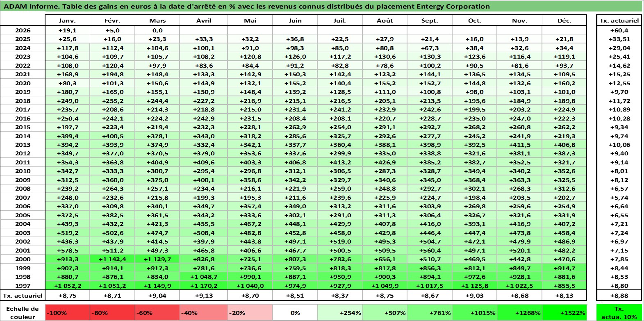Select the -60% color scale swatch

pyautogui.click(x=157, y=312)
